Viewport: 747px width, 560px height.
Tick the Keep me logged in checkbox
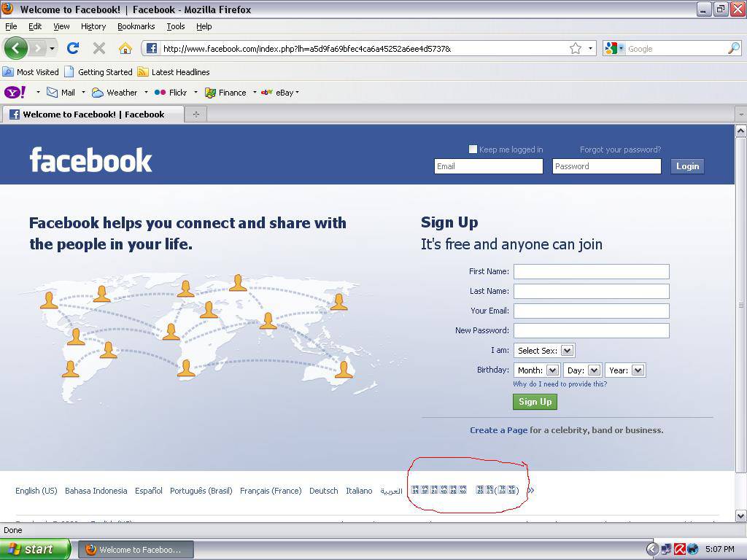473,149
